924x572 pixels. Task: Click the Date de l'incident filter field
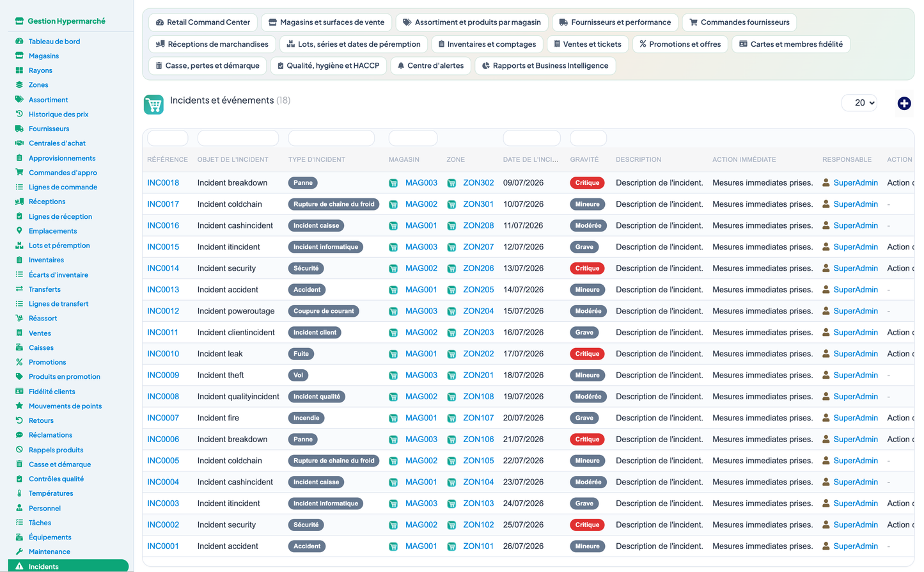click(x=532, y=138)
